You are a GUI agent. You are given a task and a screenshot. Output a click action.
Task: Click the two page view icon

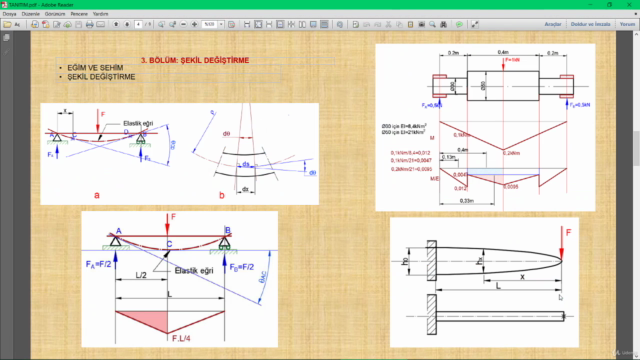tap(302, 24)
